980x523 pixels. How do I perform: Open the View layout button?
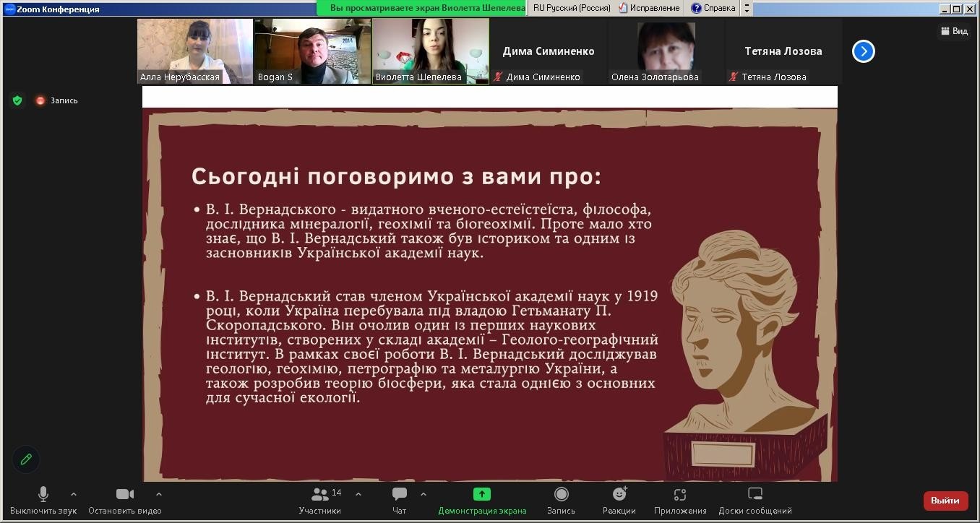(x=954, y=31)
